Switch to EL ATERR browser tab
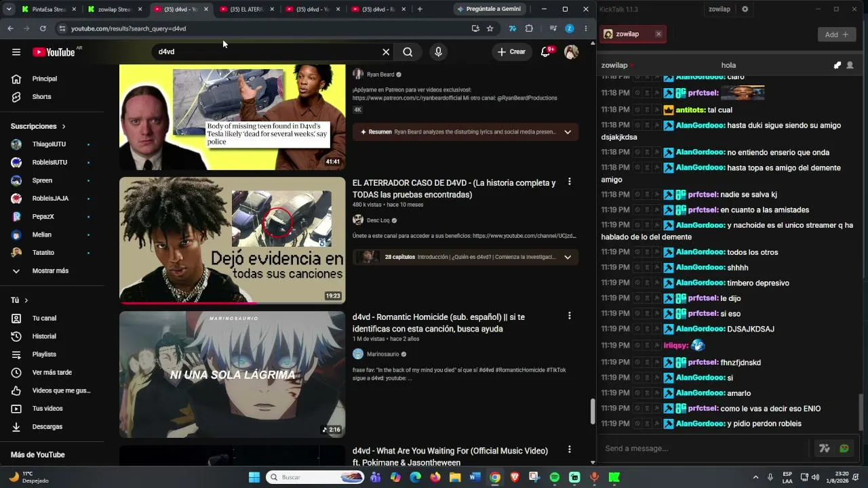The width and height of the screenshot is (868, 488). tap(247, 9)
